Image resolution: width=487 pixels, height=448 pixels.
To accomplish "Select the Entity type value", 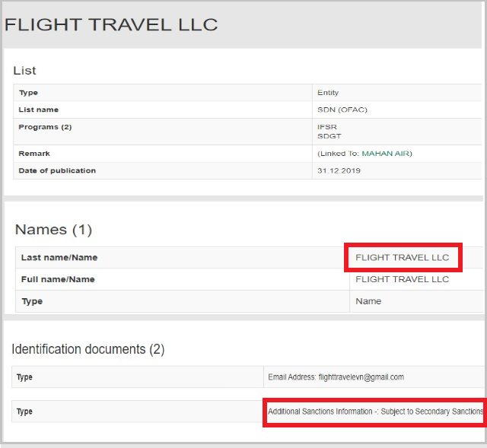I will coord(328,93).
